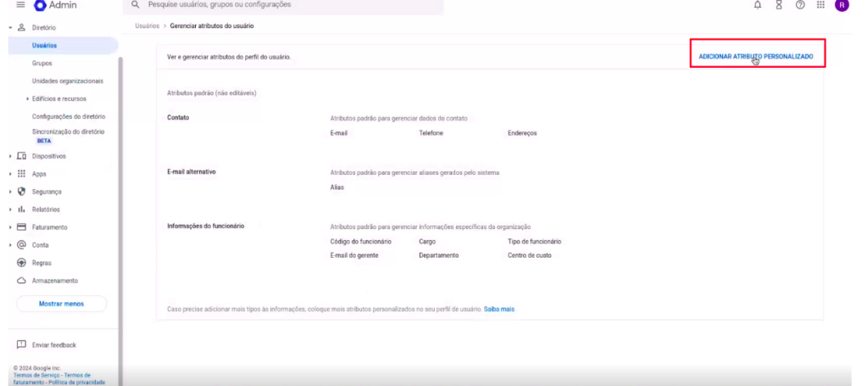The height and width of the screenshot is (386, 868).
Task: Open the Saiba mais link
Action: (x=499, y=309)
